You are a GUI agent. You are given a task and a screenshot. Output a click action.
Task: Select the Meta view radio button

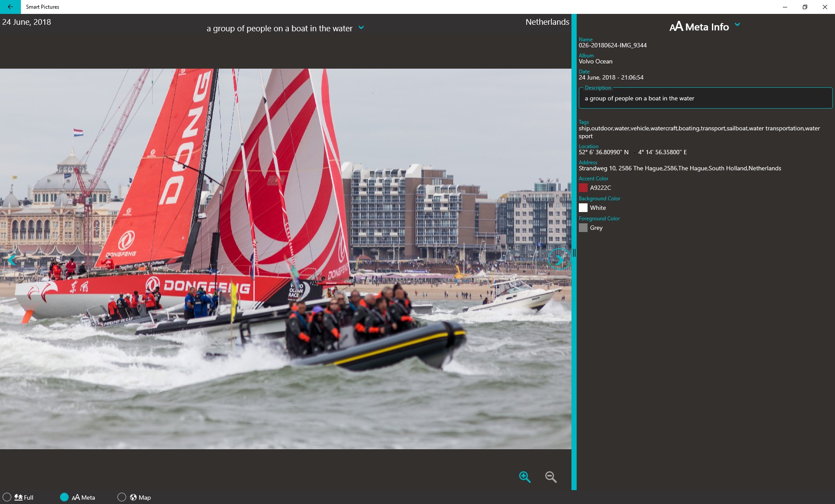tap(64, 497)
